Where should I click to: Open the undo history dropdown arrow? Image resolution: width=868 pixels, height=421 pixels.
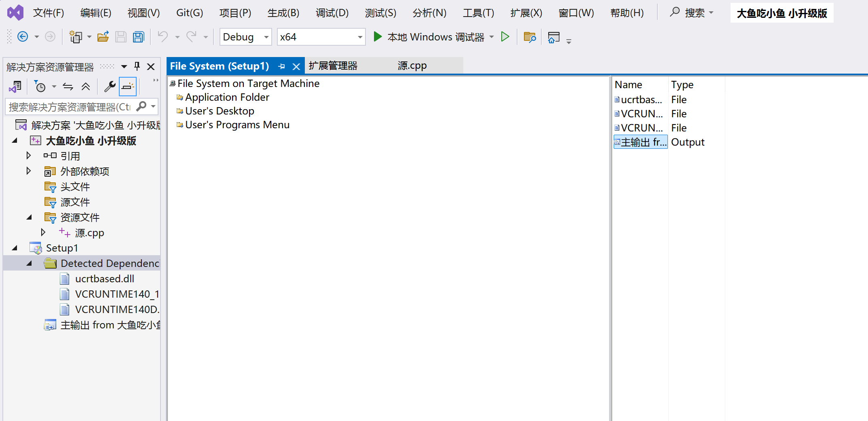pyautogui.click(x=177, y=37)
